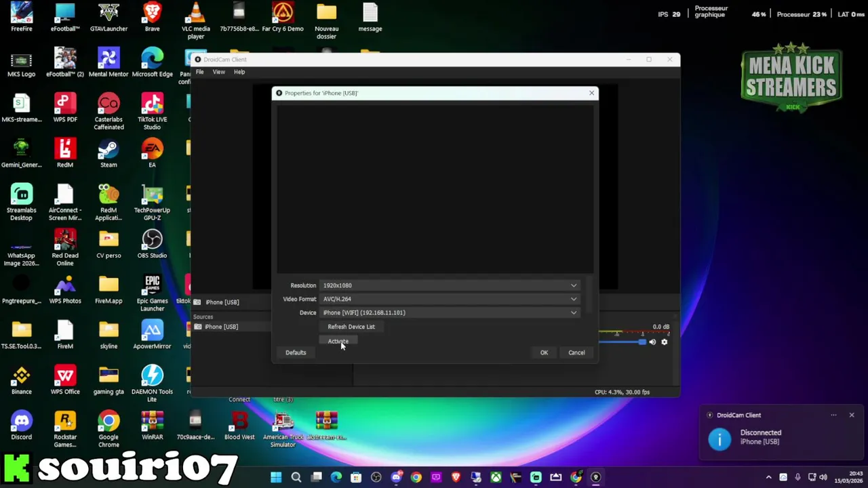The width and height of the screenshot is (868, 488).
Task: Click the Defaults button in Properties dialog
Action: click(296, 352)
